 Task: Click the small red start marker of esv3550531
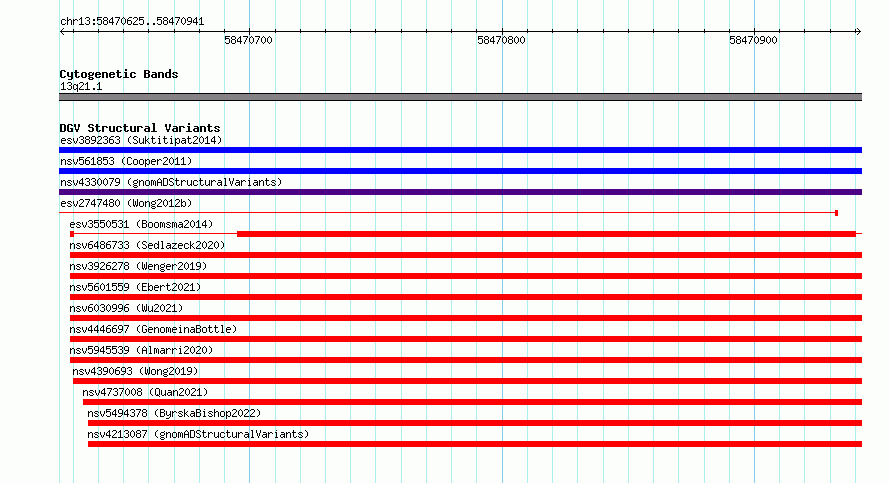point(72,234)
